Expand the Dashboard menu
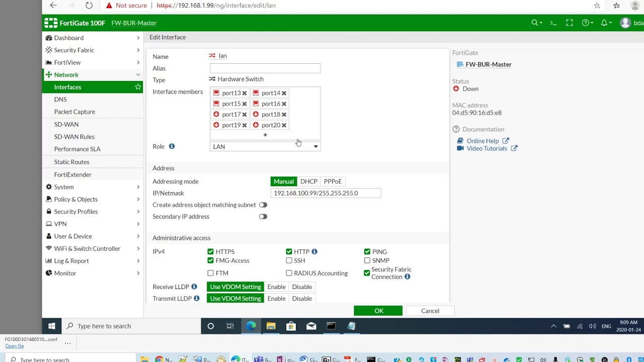This screenshot has height=362, width=644. coord(93,38)
